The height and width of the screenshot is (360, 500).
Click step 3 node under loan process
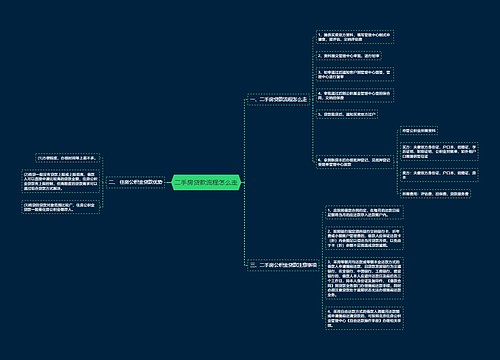click(355, 74)
